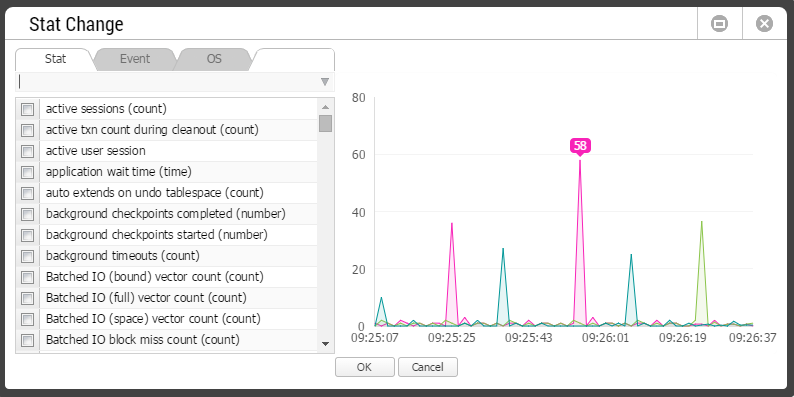The width and height of the screenshot is (794, 397).
Task: Tick Batched IO (full) vector count checkbox
Action: [27, 298]
